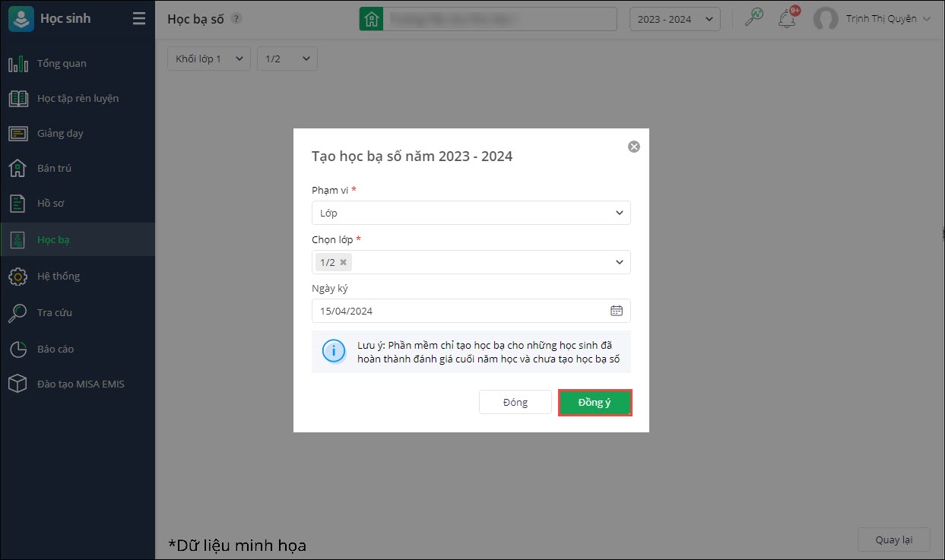The image size is (945, 560).
Task: Click the Học tập rèn luyện book icon
Action: click(18, 98)
